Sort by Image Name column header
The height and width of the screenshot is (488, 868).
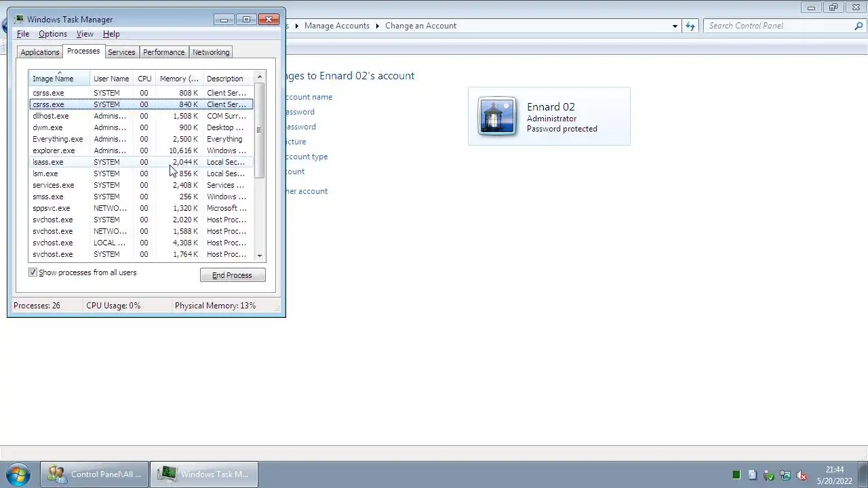(59, 79)
